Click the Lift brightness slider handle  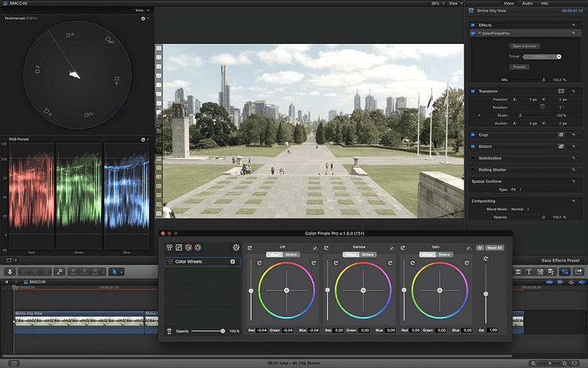[x=251, y=291]
